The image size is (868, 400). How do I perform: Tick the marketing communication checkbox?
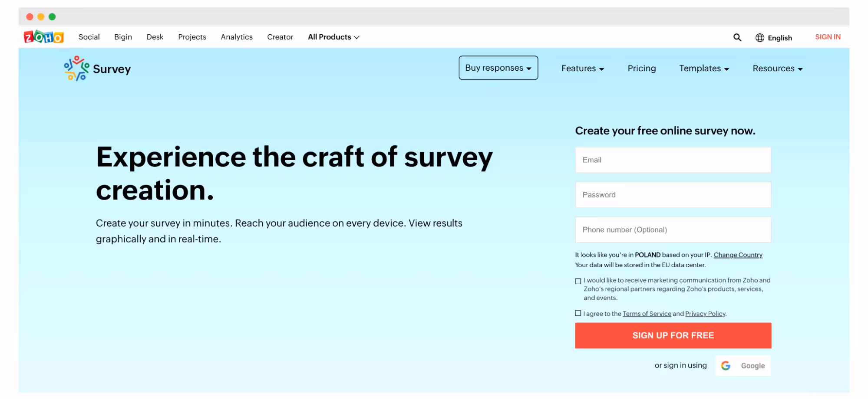tap(578, 281)
